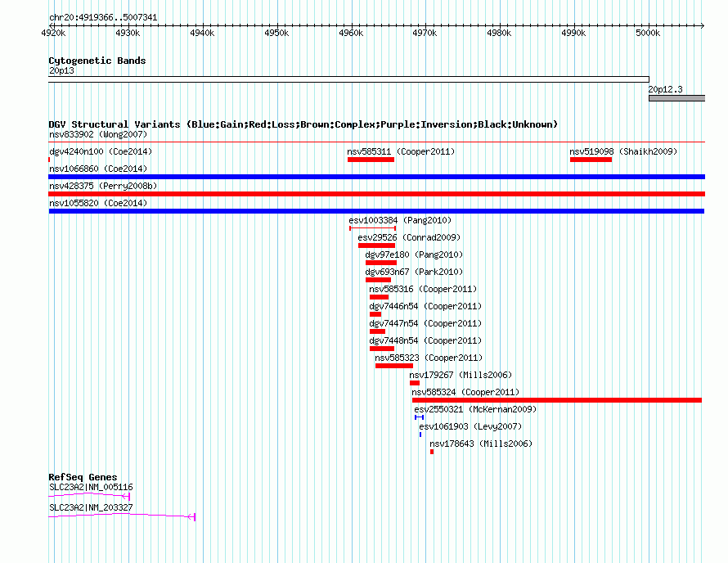Click the dgv7447n54 (Cooper2011) red bar
This screenshot has height=563, width=728.
pos(377,331)
